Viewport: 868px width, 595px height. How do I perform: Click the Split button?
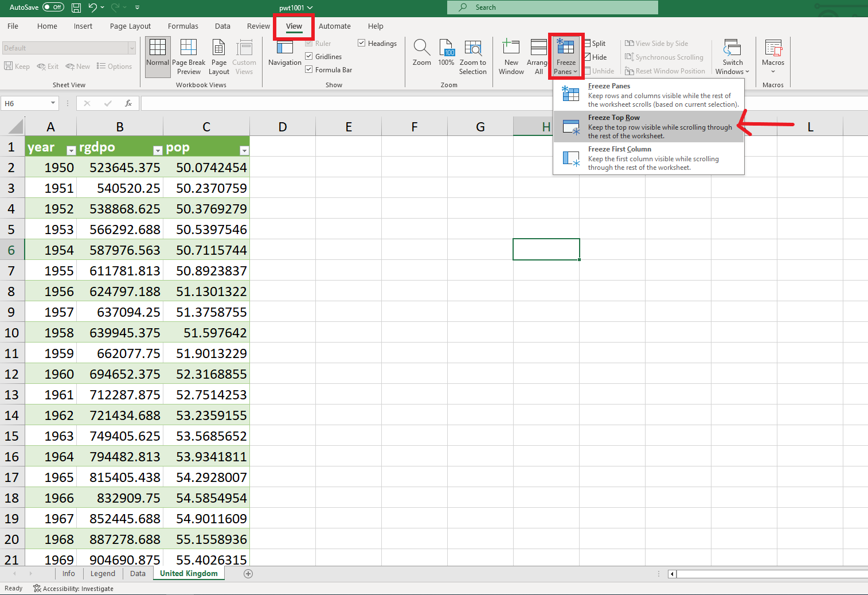[x=595, y=44]
